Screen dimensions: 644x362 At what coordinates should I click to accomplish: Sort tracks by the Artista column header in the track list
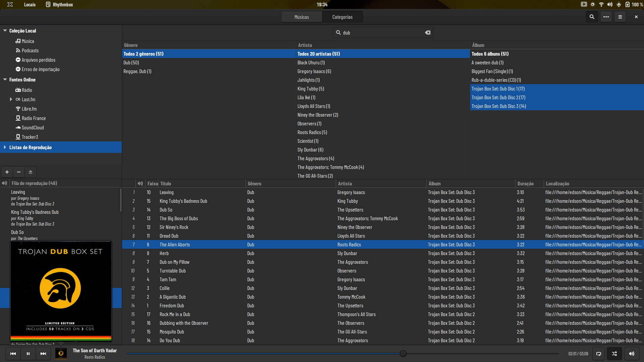point(381,184)
